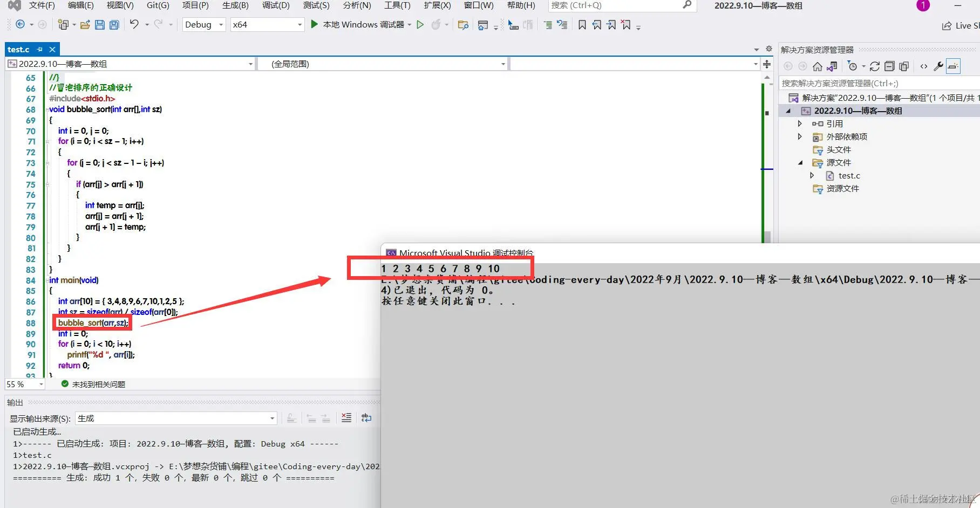
Task: Add a bookmark using the bookmark icon
Action: point(582,25)
